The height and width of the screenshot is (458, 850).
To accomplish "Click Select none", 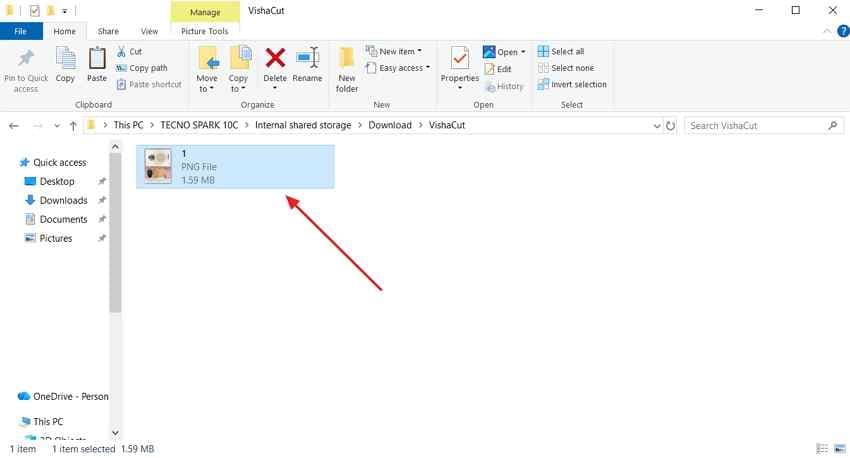I will tap(566, 68).
